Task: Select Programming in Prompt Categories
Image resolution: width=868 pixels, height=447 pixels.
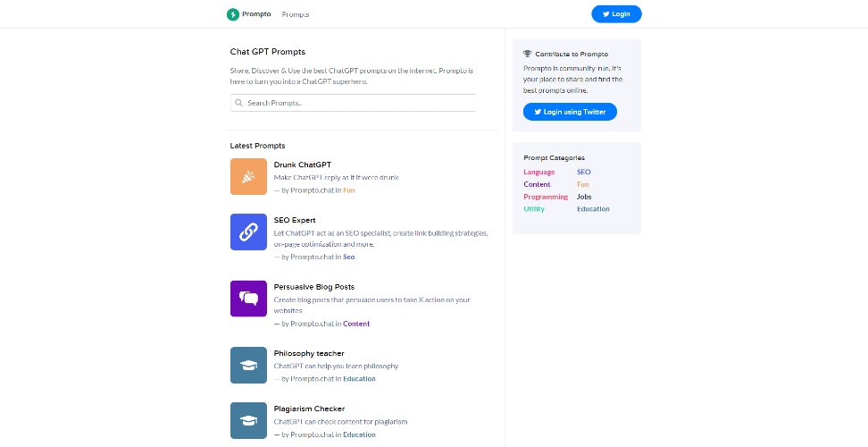Action: click(546, 197)
